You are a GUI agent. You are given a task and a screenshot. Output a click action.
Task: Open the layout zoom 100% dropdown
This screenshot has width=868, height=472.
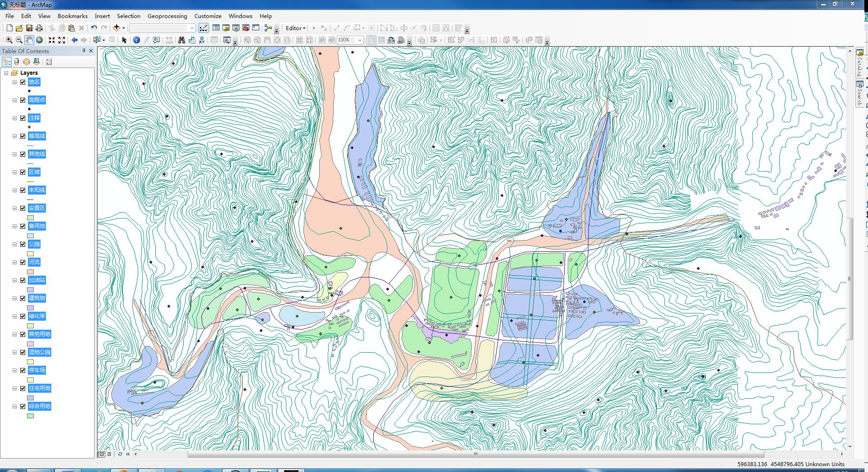[360, 40]
